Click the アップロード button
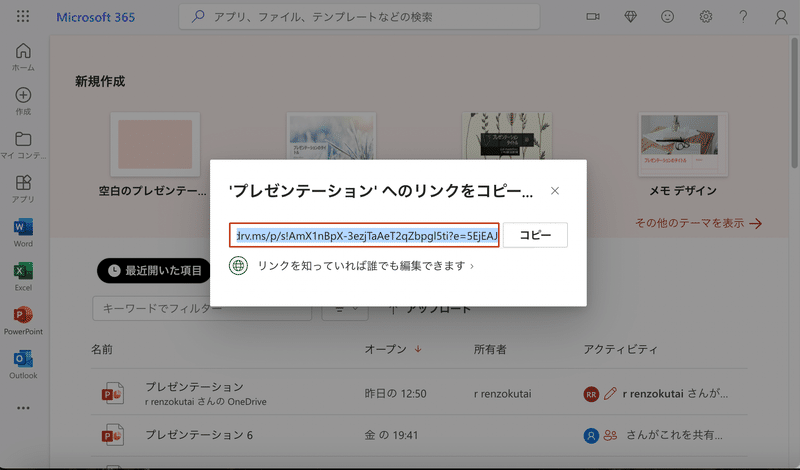Viewport: 800px width, 470px height. pos(429,309)
